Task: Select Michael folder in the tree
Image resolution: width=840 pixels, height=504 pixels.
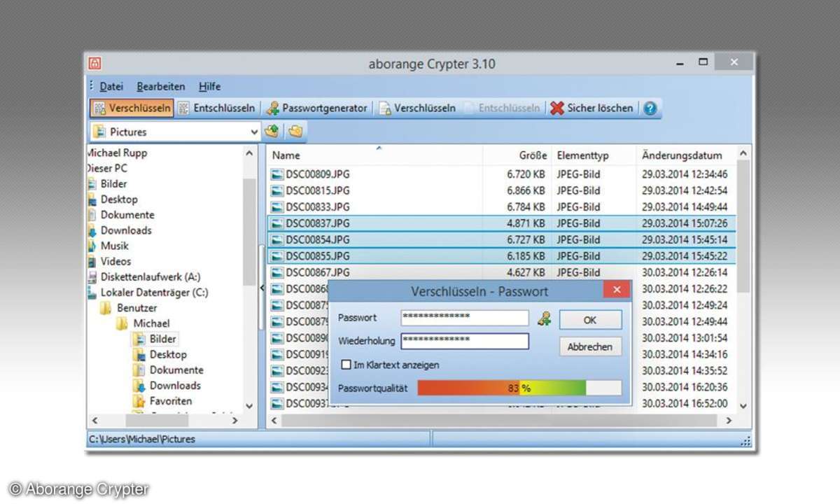Action: point(151,323)
